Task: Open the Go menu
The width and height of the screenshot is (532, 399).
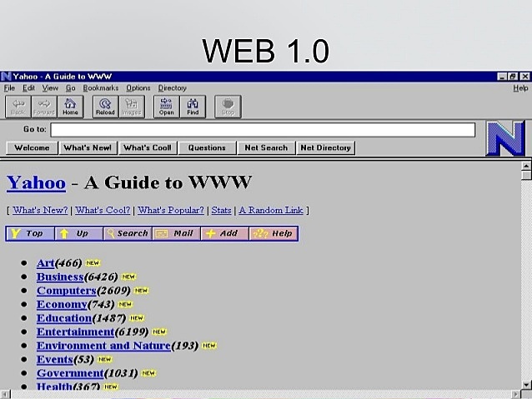Action: pos(70,88)
